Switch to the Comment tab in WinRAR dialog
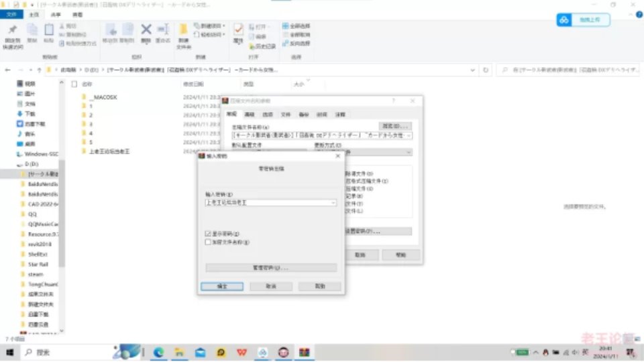The height and width of the screenshot is (362, 644). [x=340, y=115]
